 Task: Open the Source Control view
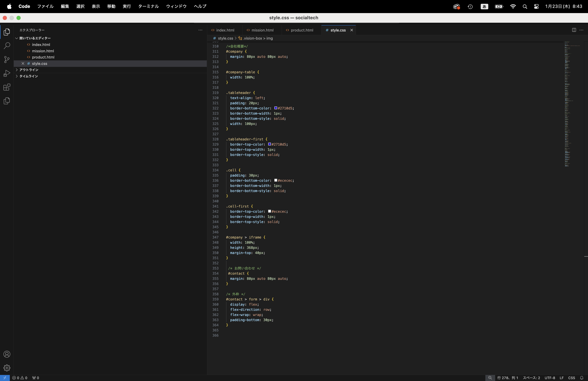pyautogui.click(x=7, y=59)
